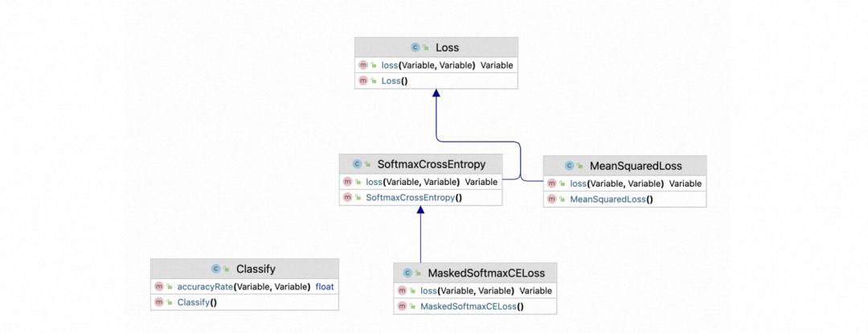Click the class icon beside Loss

click(415, 47)
